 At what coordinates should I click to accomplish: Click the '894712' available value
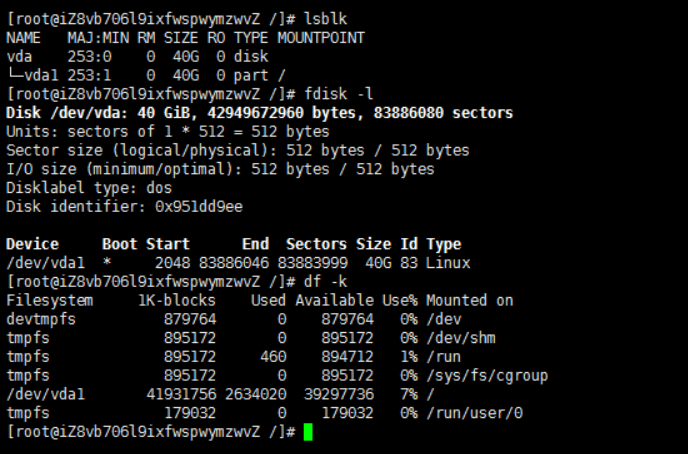pos(348,357)
